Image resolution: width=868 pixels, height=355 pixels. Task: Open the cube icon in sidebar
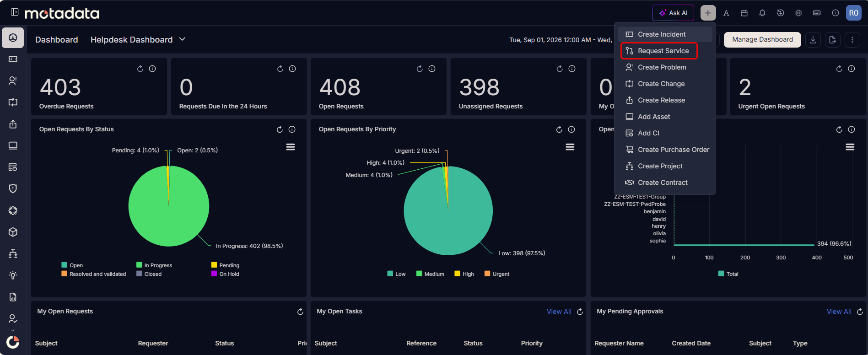pyautogui.click(x=13, y=232)
